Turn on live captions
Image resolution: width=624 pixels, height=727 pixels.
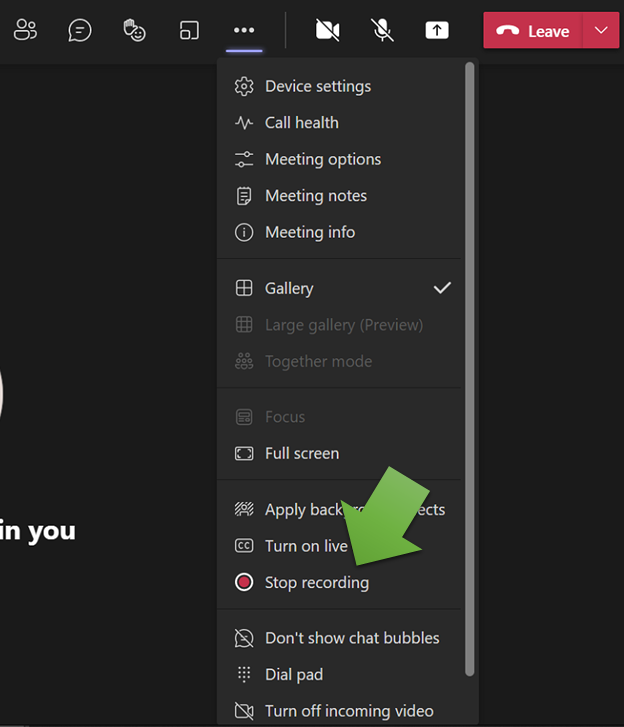[x=339, y=546]
